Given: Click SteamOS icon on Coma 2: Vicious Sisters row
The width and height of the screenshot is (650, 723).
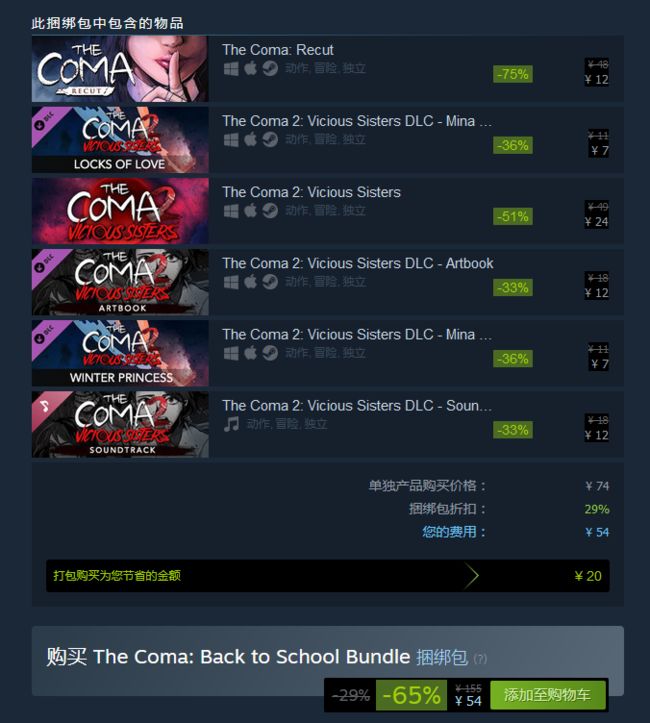Looking at the screenshot, I should coord(270,211).
